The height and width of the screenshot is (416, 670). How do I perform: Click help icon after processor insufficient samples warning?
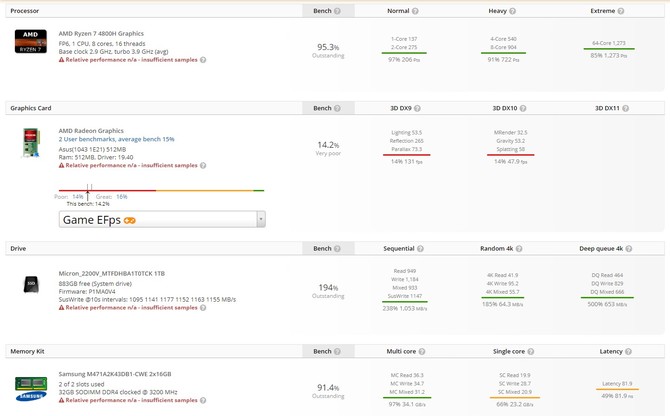[203, 60]
